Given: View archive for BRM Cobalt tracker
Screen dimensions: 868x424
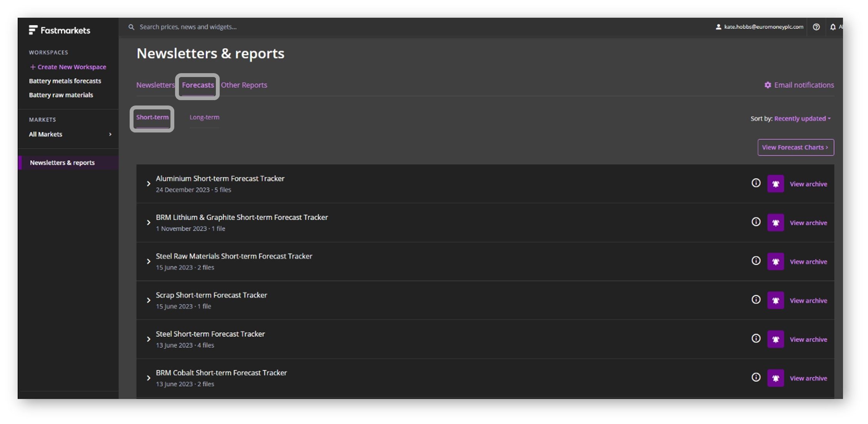Looking at the screenshot, I should [x=808, y=379].
